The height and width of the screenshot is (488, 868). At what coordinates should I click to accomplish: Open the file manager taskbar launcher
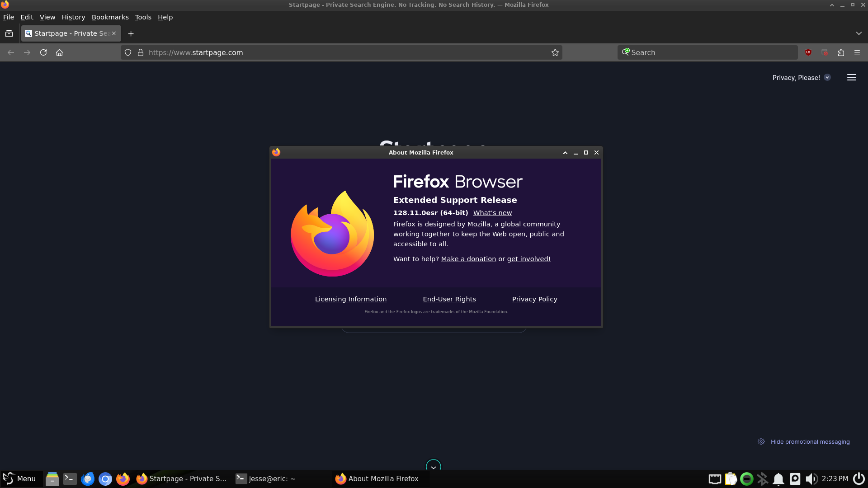tap(52, 479)
